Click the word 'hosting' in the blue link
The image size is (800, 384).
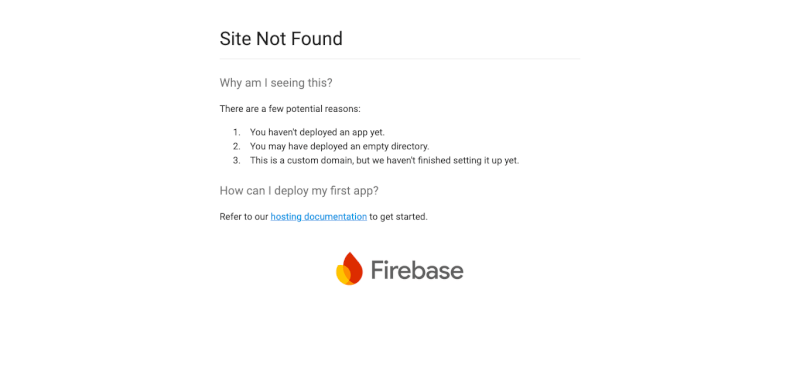pyautogui.click(x=286, y=217)
